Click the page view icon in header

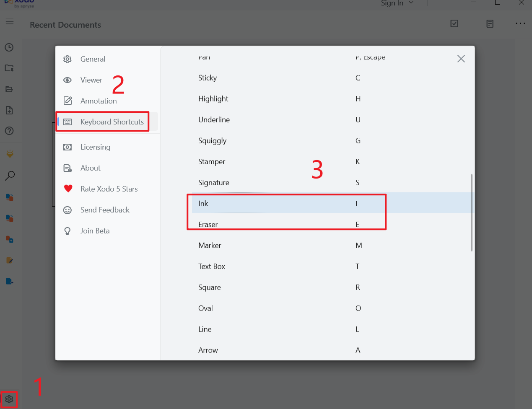pyautogui.click(x=490, y=23)
